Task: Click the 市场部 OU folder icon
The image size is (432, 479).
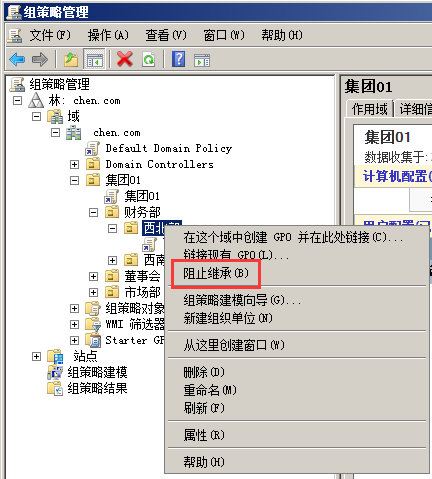Action: click(112, 292)
